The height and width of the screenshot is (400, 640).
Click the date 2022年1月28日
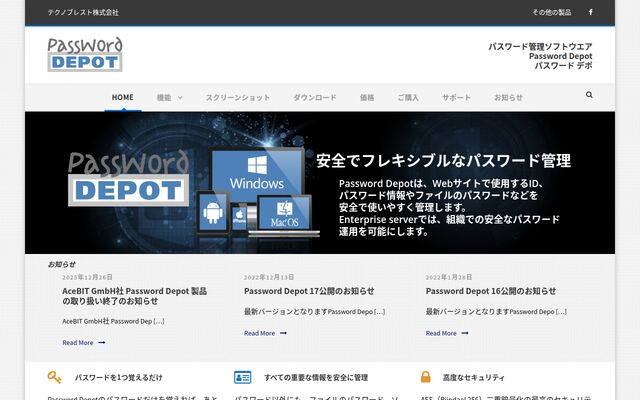(449, 277)
